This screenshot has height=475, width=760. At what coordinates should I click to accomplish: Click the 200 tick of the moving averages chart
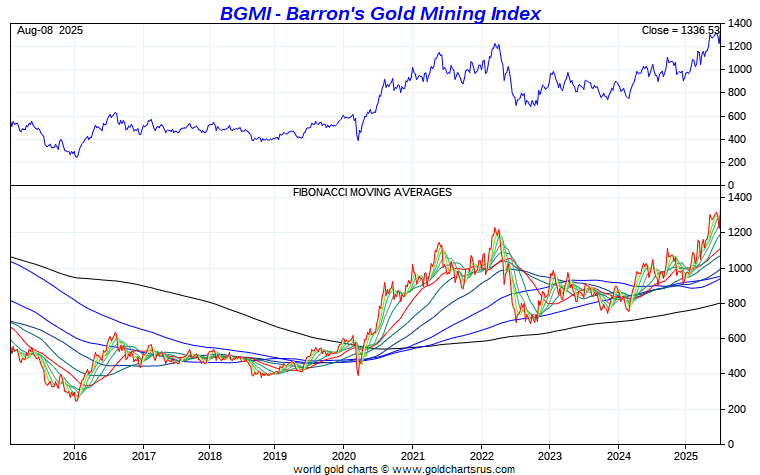click(737, 409)
